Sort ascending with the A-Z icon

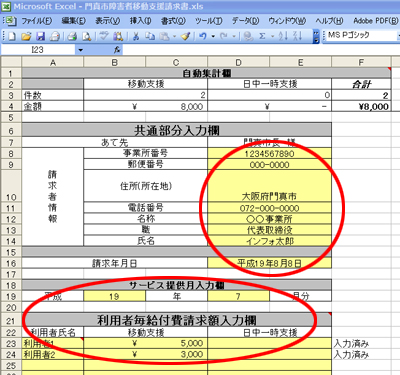(283, 36)
